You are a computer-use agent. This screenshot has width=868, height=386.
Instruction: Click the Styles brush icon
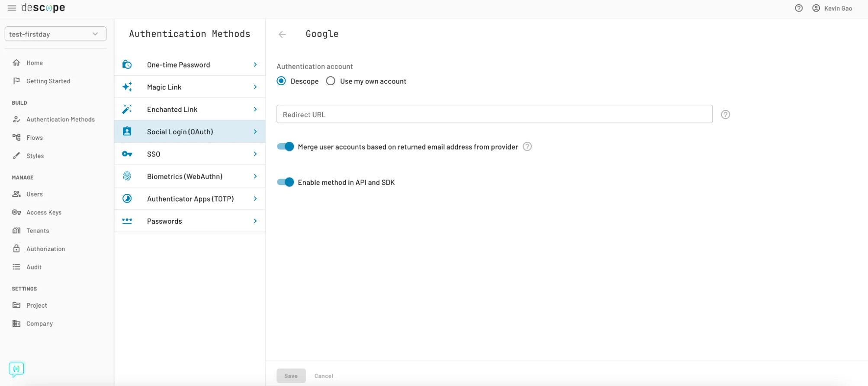[16, 156]
